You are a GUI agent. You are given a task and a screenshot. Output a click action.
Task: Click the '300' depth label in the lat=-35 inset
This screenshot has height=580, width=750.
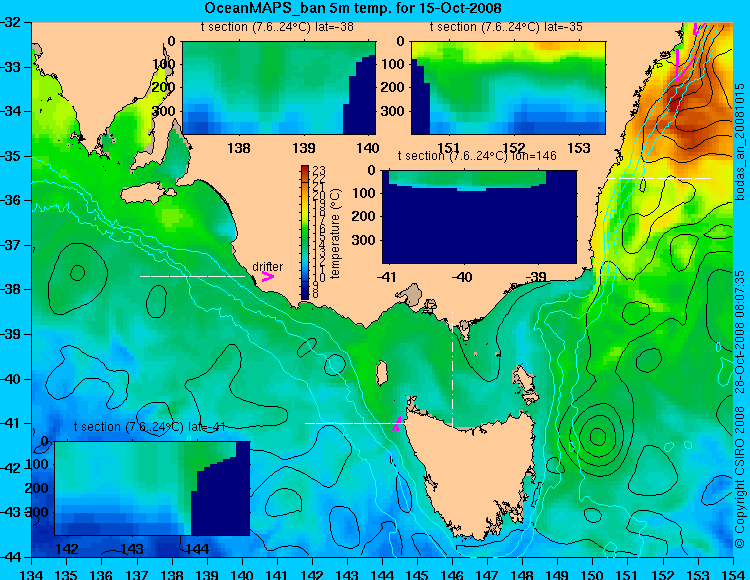(394, 111)
